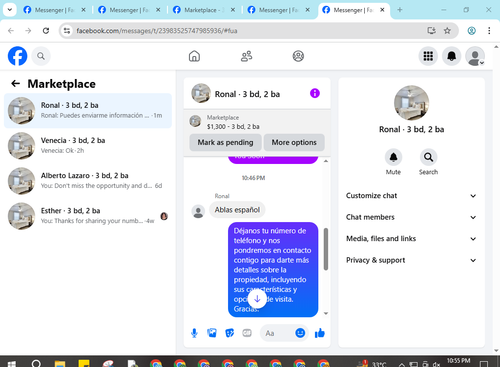The height and width of the screenshot is (367, 500).
Task: Click the message input field Aa
Action: 277,333
